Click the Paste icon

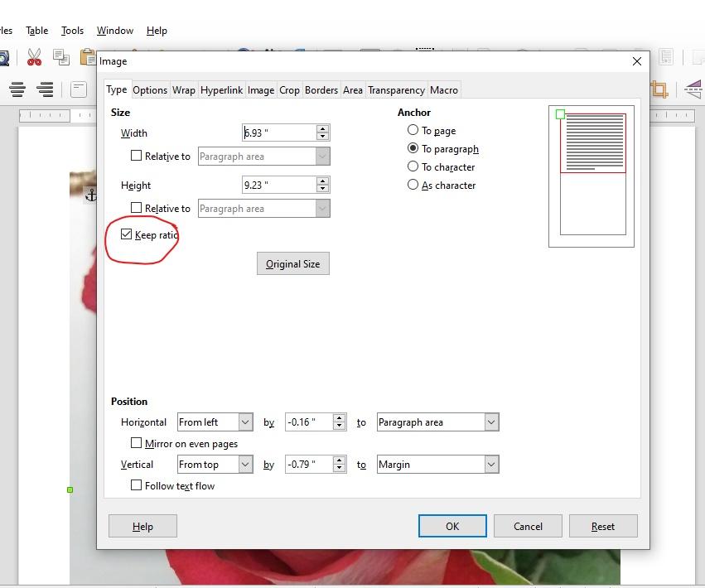pyautogui.click(x=86, y=58)
